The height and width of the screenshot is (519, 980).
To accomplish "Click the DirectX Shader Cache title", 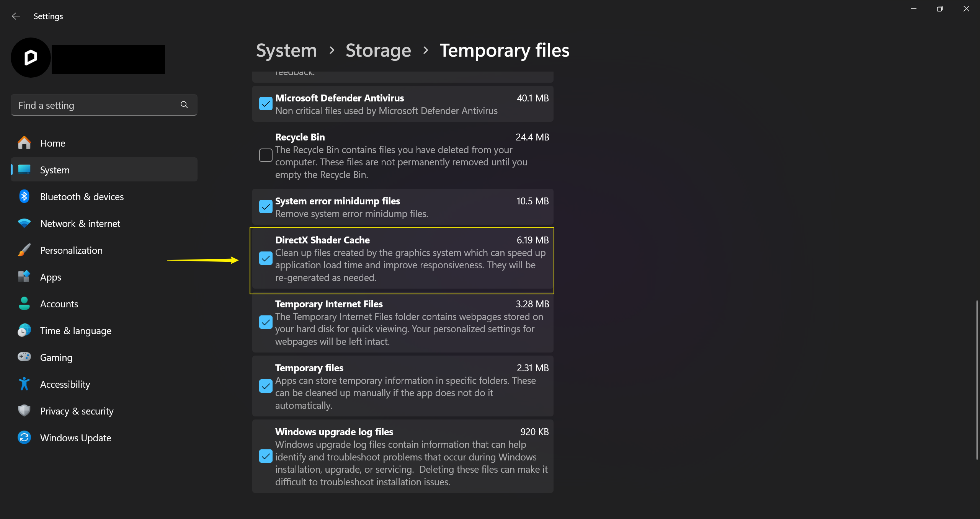I will point(322,240).
